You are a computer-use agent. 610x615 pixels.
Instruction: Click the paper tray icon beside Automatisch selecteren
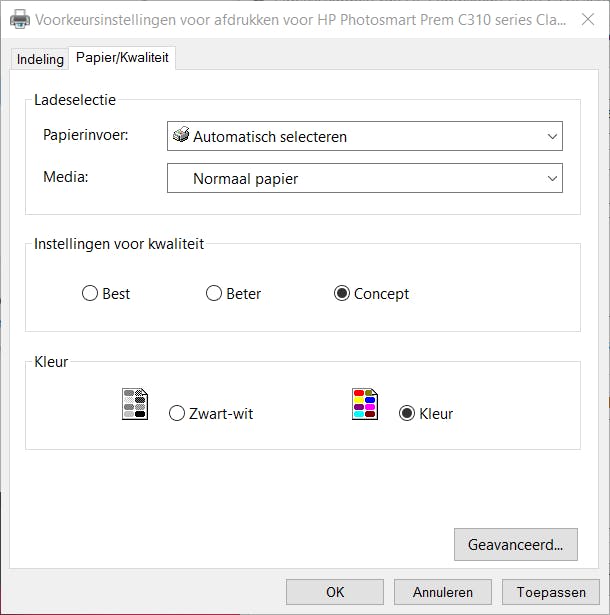181,136
